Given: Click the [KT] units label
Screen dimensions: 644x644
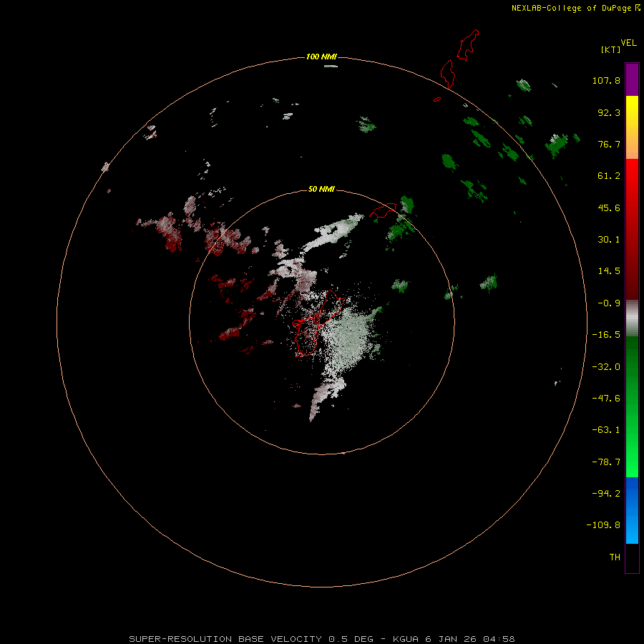Looking at the screenshot, I should tap(610, 49).
